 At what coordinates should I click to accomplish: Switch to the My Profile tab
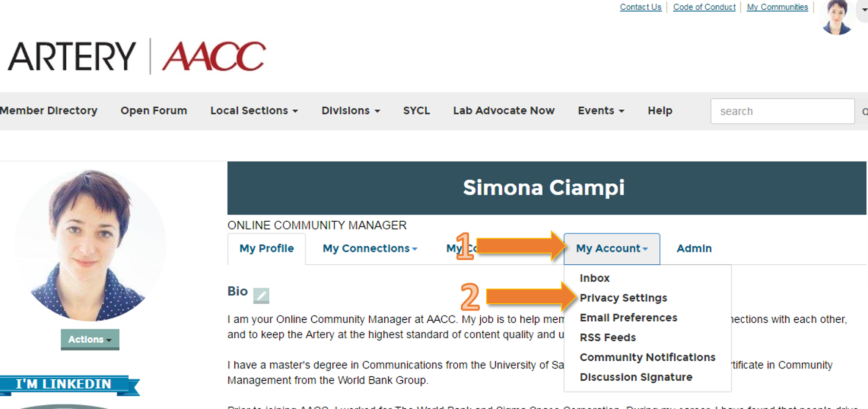click(x=266, y=249)
